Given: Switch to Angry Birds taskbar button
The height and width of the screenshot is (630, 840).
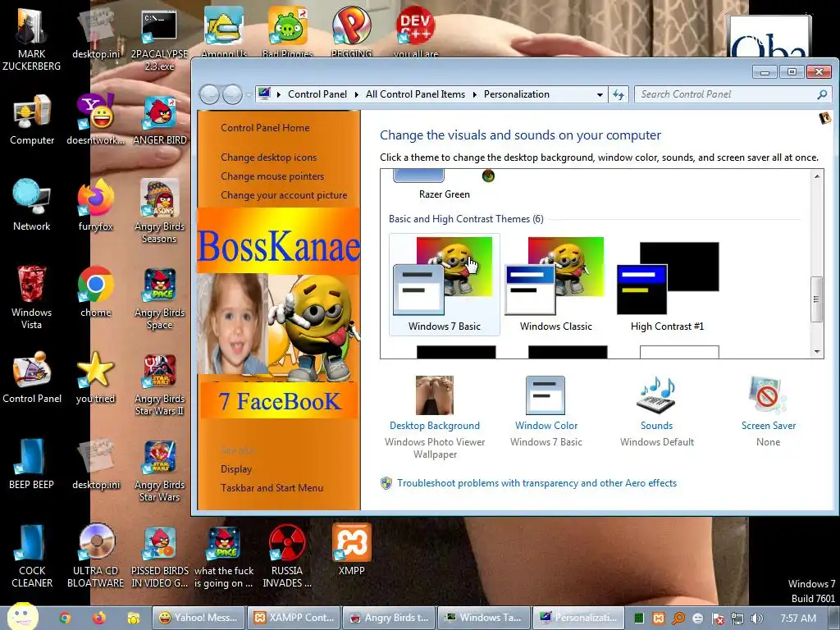Looking at the screenshot, I should point(389,618).
